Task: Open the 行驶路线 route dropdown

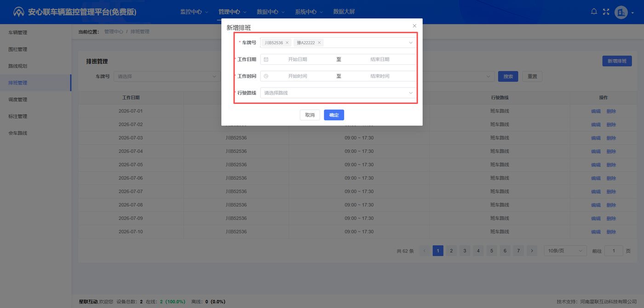Action: 338,93
